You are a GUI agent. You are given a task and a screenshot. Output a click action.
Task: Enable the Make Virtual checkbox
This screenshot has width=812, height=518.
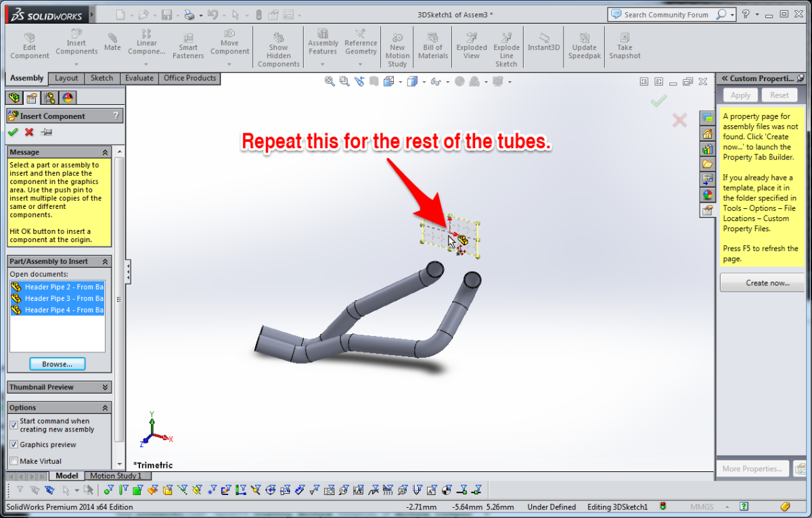[14, 461]
